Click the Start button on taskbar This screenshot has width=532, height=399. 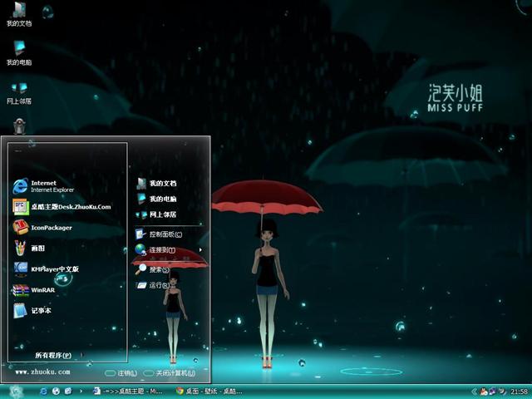[17, 392]
